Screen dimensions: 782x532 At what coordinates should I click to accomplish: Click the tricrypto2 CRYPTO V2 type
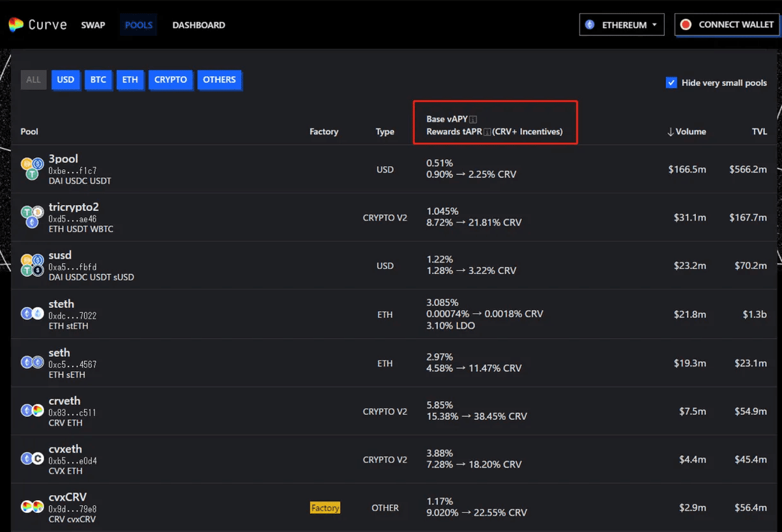pos(385,217)
